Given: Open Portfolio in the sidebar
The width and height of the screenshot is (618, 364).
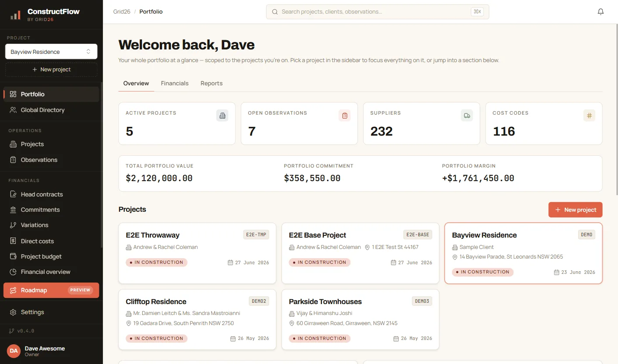Looking at the screenshot, I should pos(51,94).
